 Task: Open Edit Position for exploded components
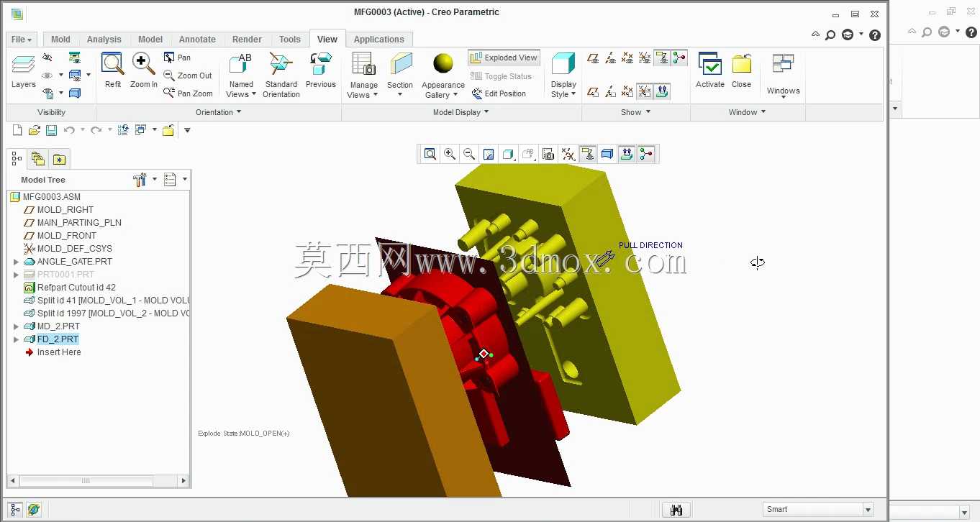point(499,93)
